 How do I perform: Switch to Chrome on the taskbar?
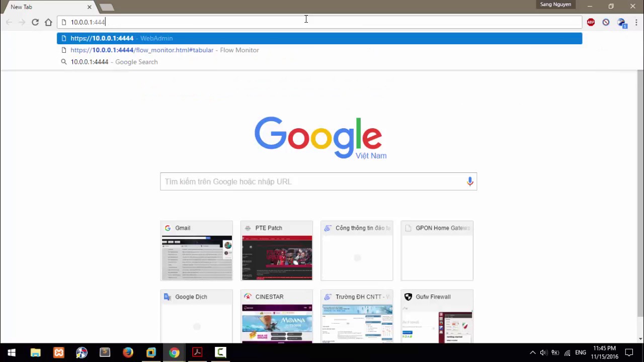click(x=174, y=352)
